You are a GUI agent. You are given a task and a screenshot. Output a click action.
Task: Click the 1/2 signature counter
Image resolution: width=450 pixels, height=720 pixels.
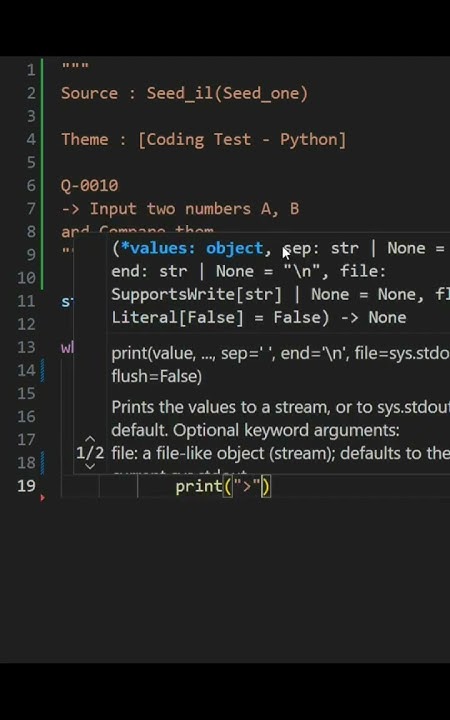(x=90, y=453)
